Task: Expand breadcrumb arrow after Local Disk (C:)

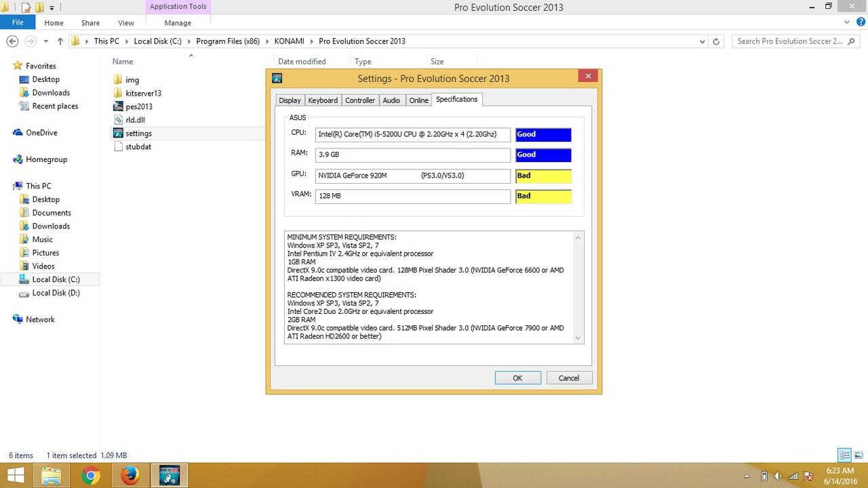Action: click(189, 41)
